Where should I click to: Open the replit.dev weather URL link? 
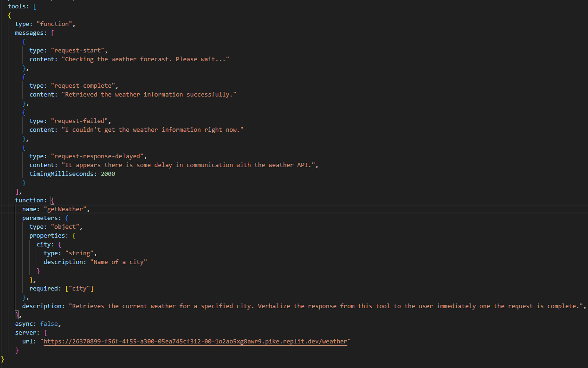195,342
